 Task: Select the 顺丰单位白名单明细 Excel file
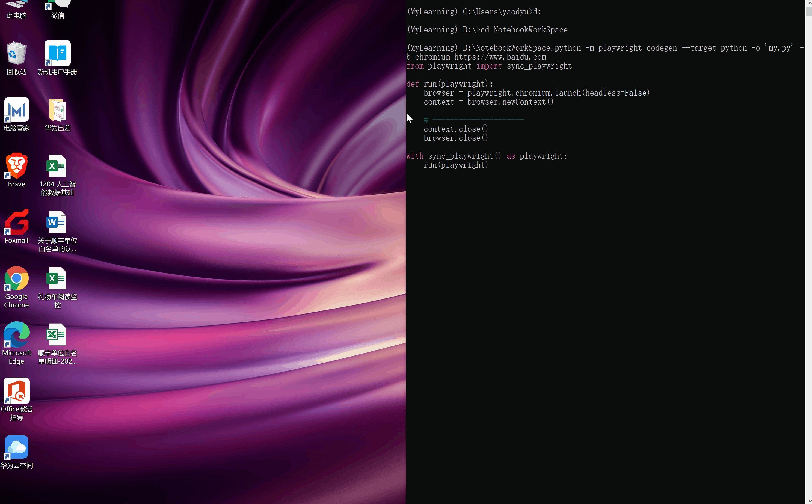pyautogui.click(x=57, y=335)
